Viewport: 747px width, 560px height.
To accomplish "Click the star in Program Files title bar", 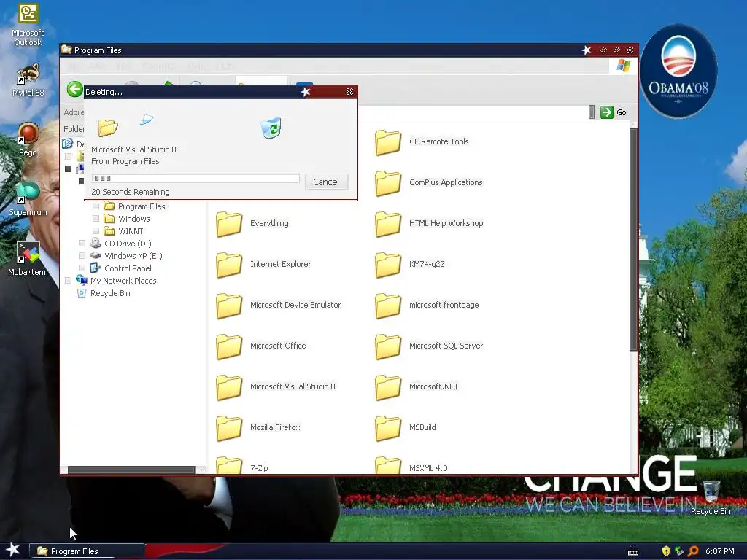I will [587, 50].
